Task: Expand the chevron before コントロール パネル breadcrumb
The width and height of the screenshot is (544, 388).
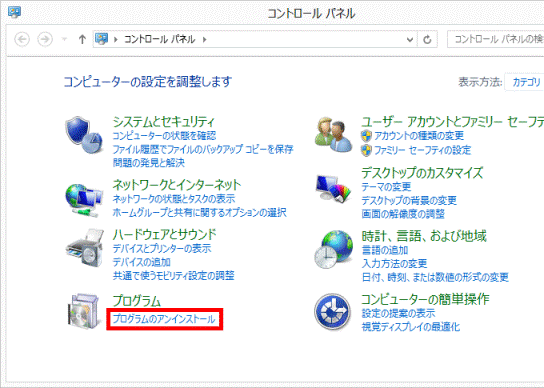Action: 116,40
